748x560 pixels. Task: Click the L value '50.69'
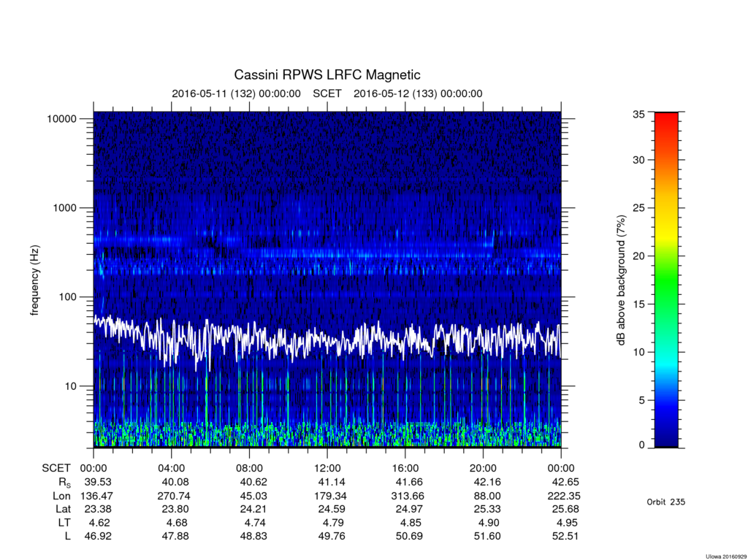coord(409,536)
